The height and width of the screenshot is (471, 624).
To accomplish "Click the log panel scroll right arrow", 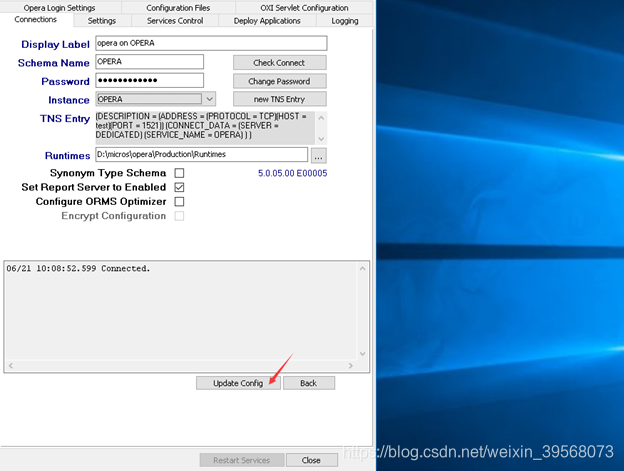I will click(351, 366).
